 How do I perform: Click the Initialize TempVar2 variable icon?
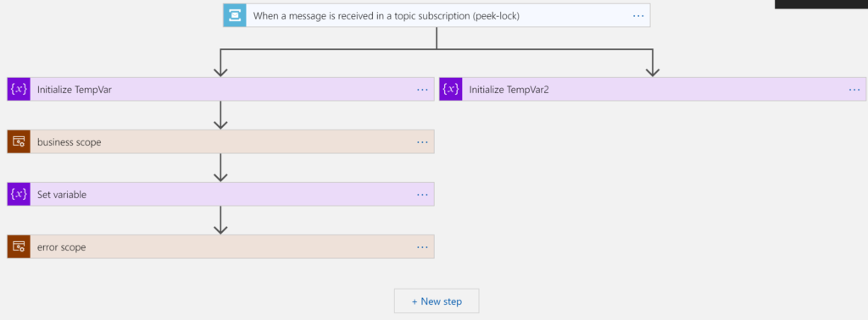451,89
